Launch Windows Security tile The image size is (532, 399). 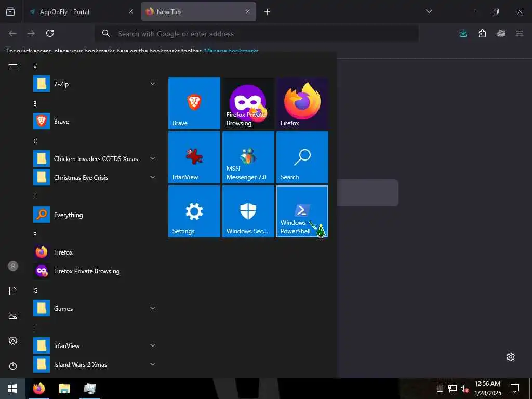[248, 211]
